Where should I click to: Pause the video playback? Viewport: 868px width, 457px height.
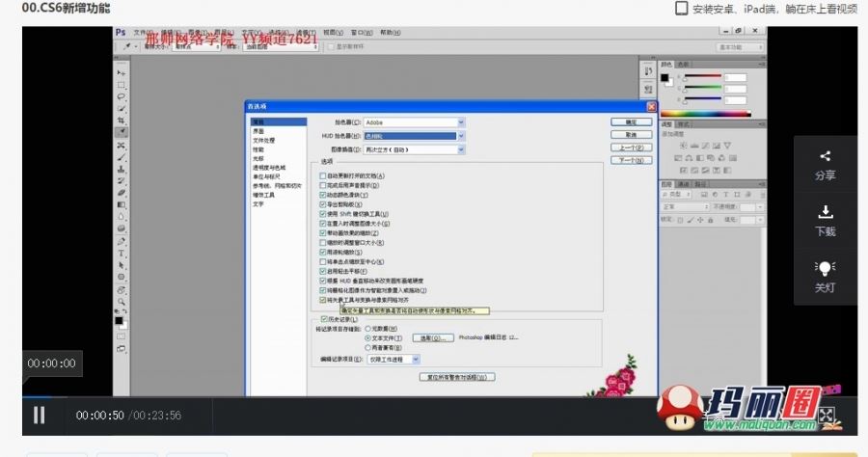(x=39, y=415)
